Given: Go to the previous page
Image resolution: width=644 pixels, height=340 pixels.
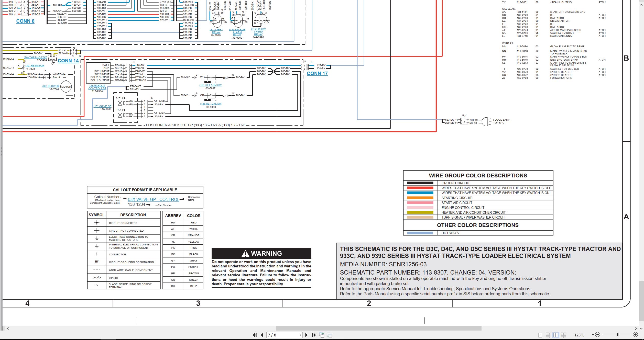Looking at the screenshot, I should (262, 335).
